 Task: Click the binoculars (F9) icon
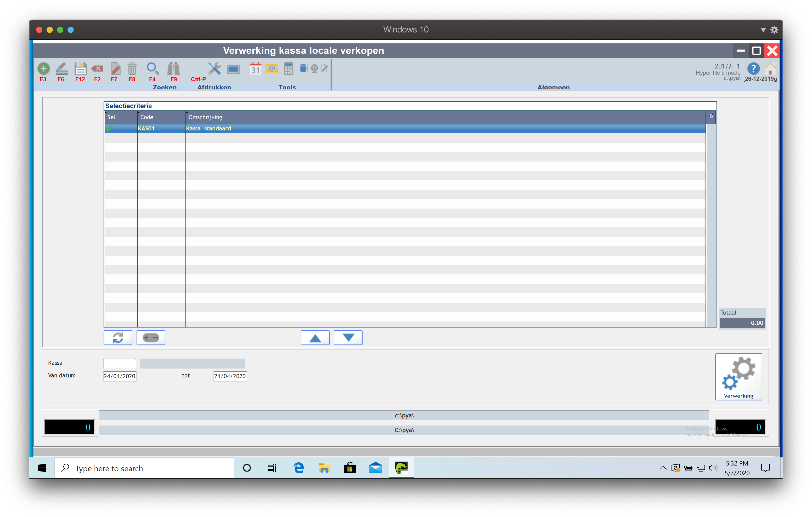point(173,69)
